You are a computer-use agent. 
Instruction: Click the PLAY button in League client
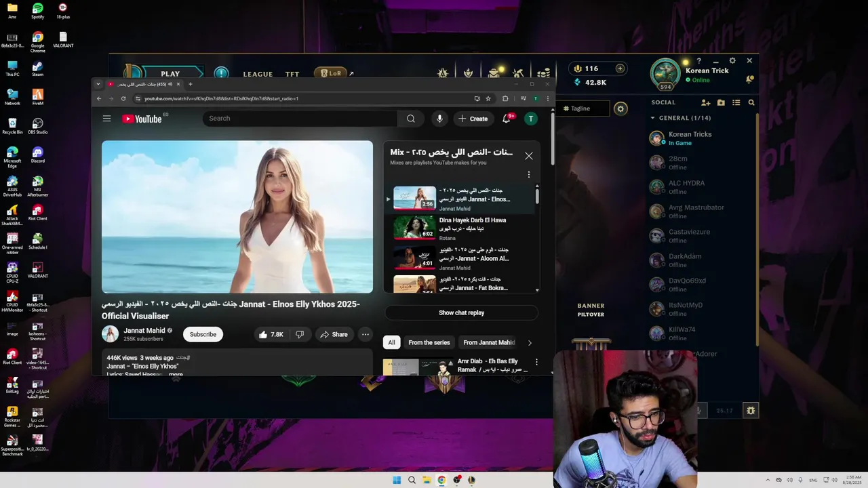(170, 74)
